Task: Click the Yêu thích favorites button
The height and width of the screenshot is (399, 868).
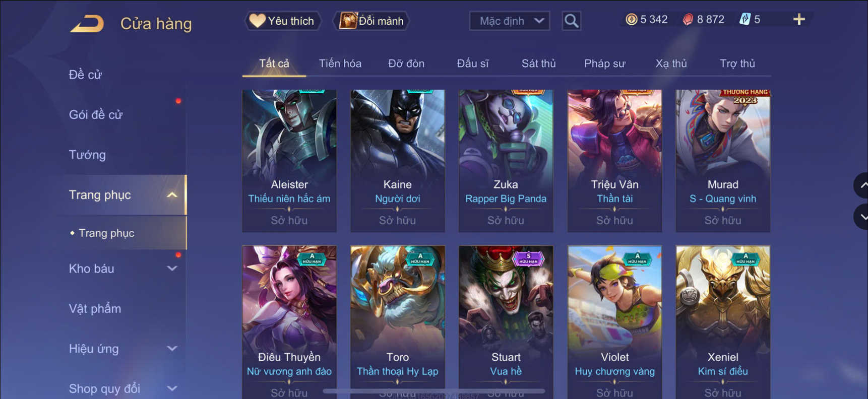Action: 283,21
